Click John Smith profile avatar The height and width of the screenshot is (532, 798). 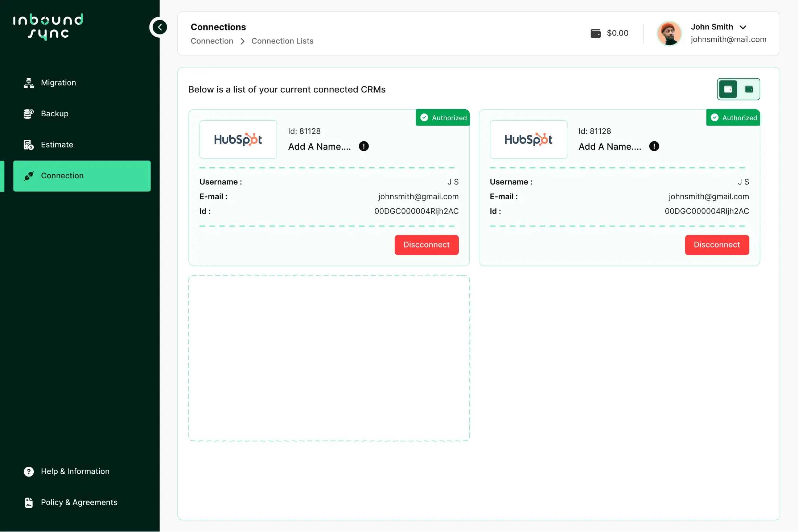tap(669, 33)
